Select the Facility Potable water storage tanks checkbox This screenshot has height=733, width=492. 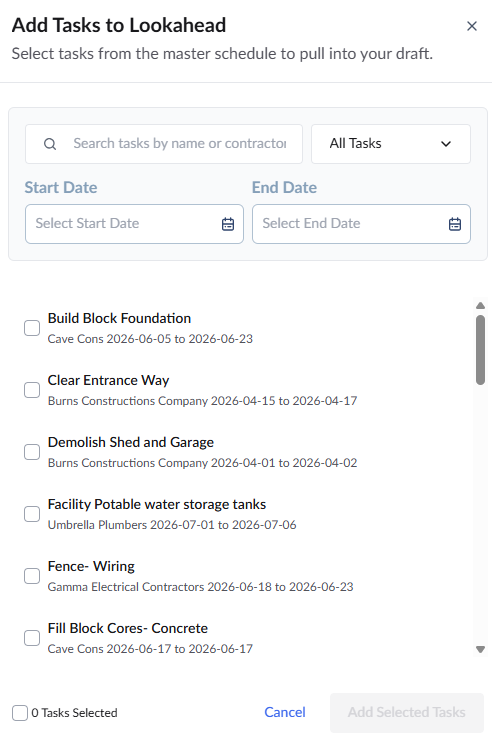[x=32, y=514]
